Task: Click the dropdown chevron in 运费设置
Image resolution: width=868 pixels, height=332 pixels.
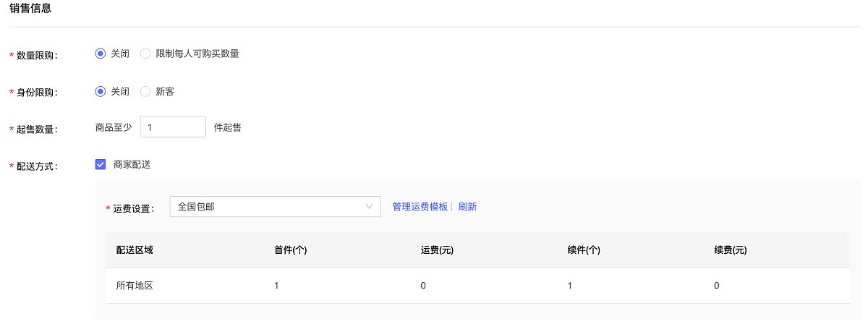Action: (369, 207)
